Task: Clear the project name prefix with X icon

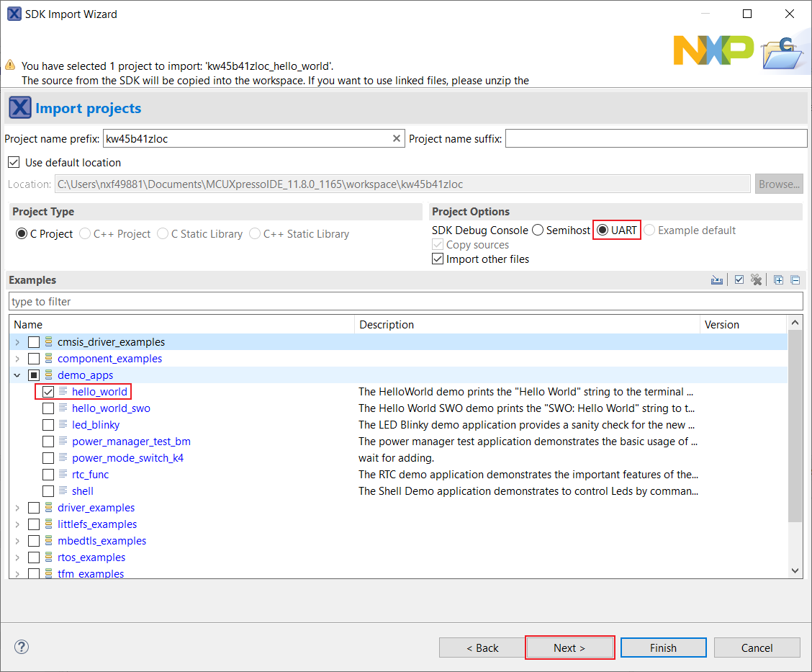Action: point(396,138)
